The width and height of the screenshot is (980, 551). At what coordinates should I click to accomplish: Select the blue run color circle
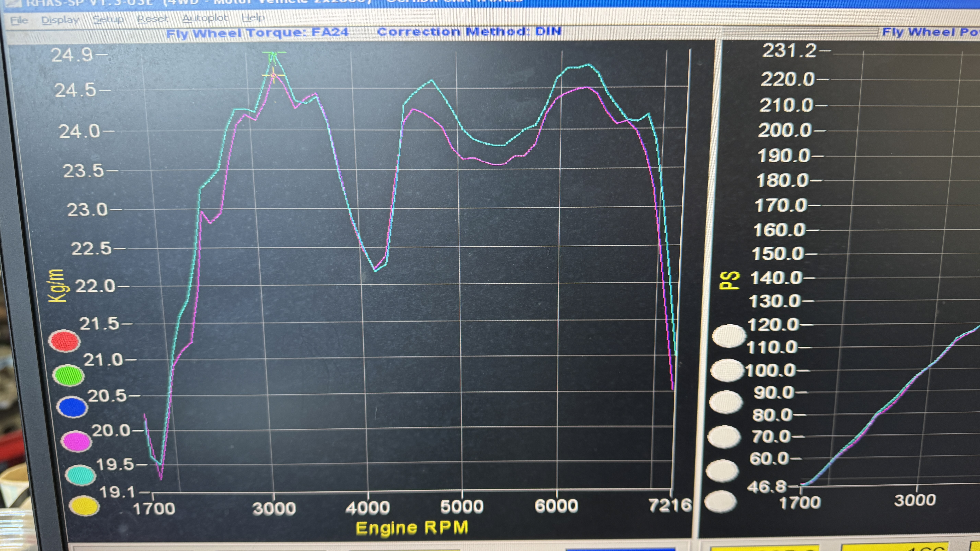72,407
